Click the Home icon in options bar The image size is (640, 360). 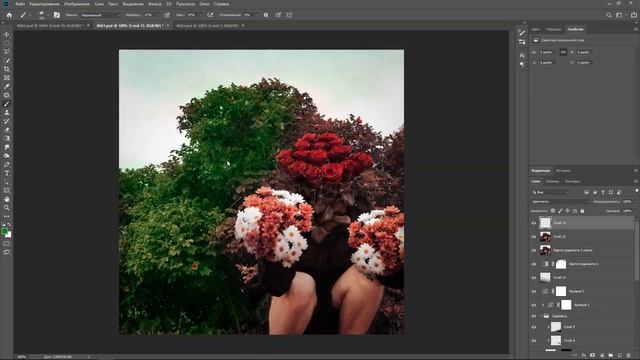coord(9,15)
